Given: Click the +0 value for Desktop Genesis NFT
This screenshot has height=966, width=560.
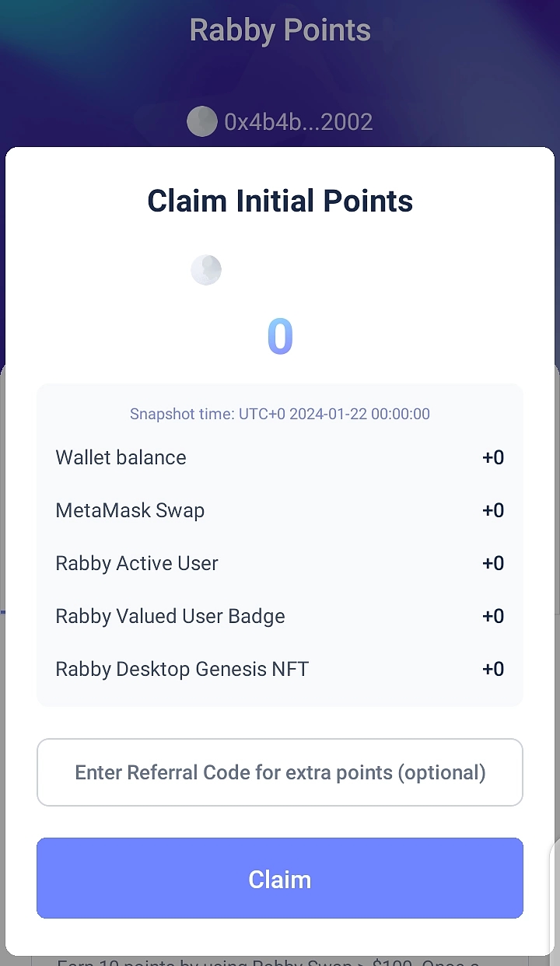Looking at the screenshot, I should click(x=493, y=669).
